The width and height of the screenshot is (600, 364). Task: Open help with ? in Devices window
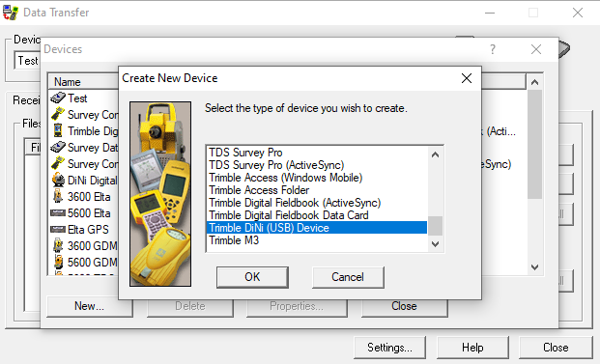pyautogui.click(x=493, y=49)
